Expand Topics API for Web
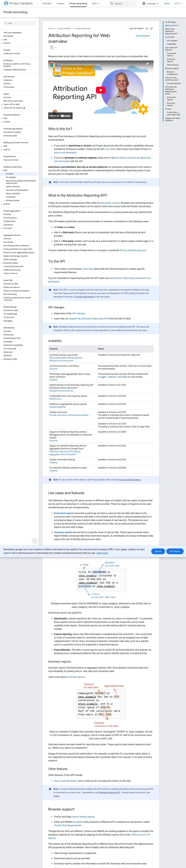Viewport: 186px width, 868px height. pyautogui.click(x=2, y=104)
